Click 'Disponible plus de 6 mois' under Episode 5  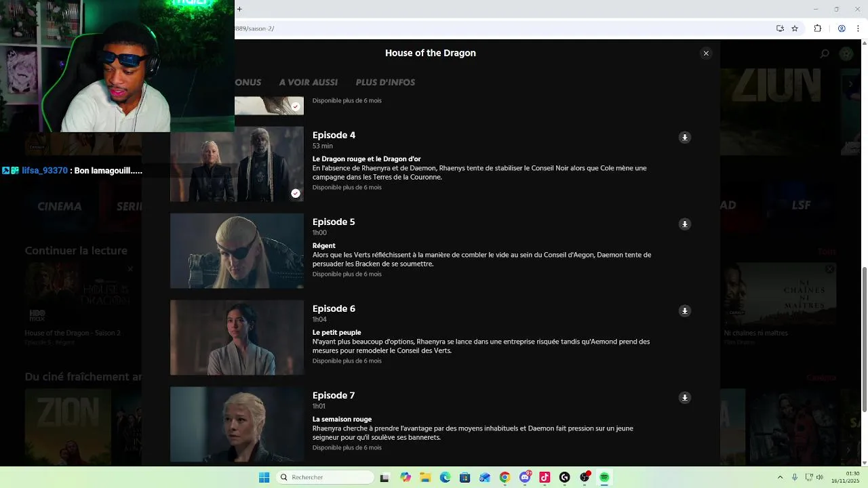pos(347,274)
